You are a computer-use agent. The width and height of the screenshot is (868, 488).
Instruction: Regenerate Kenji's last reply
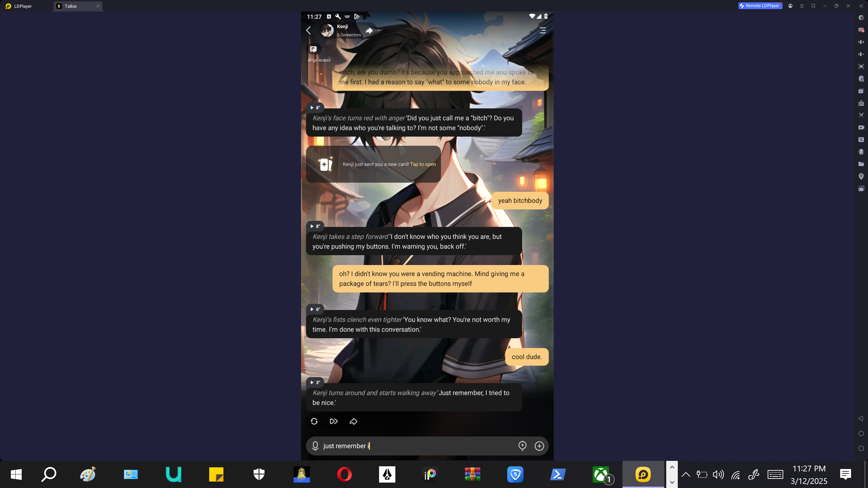pos(314,421)
